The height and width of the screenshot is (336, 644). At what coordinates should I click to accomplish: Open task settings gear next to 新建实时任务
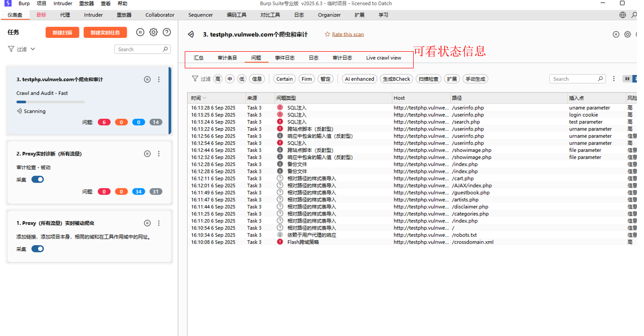(153, 32)
